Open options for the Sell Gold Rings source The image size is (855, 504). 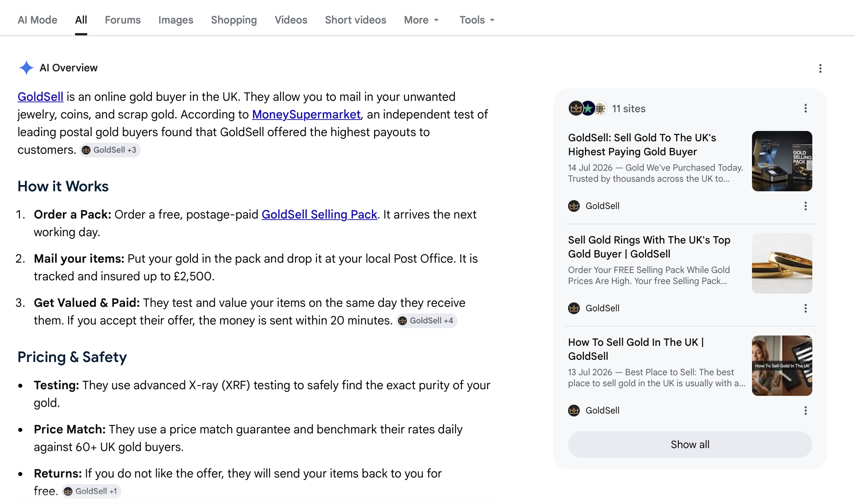click(x=805, y=308)
